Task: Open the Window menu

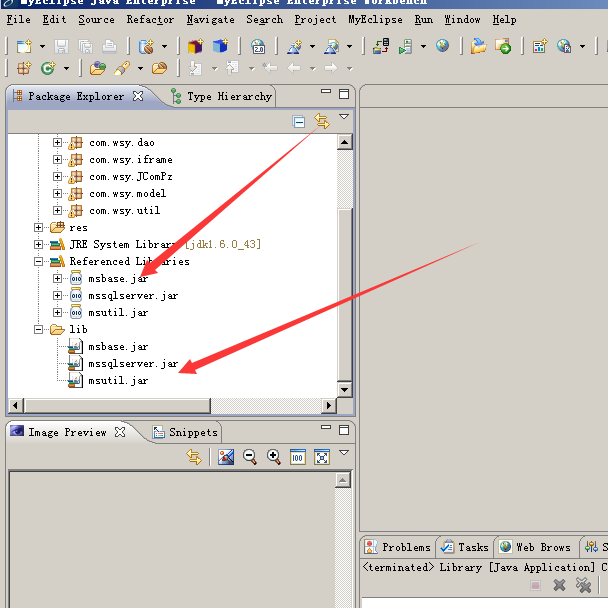Action: coord(462,19)
